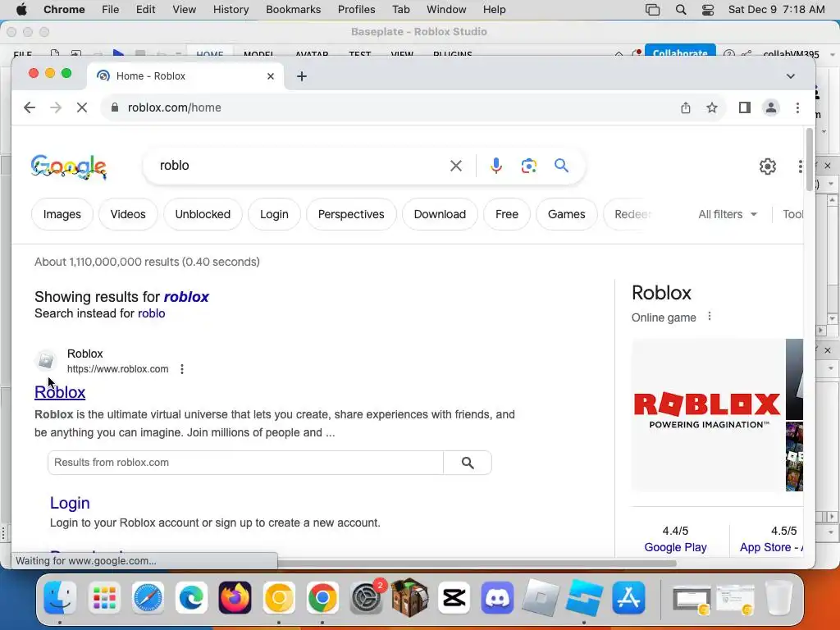Screen dimensions: 840x630
Task: Open the Login sitelink
Action: tap(70, 503)
